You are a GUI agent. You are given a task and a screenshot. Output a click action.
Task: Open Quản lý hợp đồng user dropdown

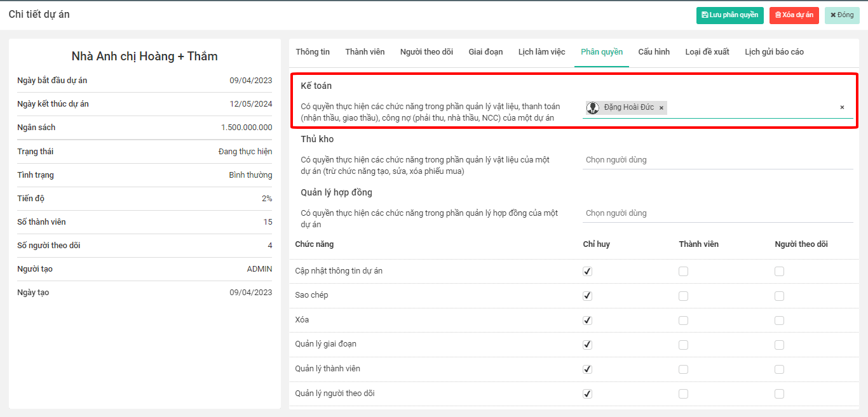click(717, 213)
